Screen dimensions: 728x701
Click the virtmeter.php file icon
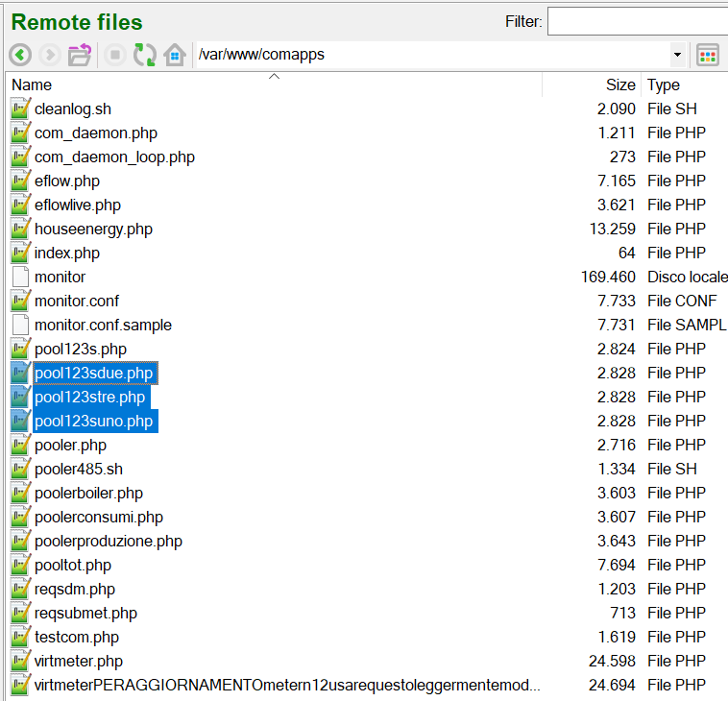tap(20, 661)
